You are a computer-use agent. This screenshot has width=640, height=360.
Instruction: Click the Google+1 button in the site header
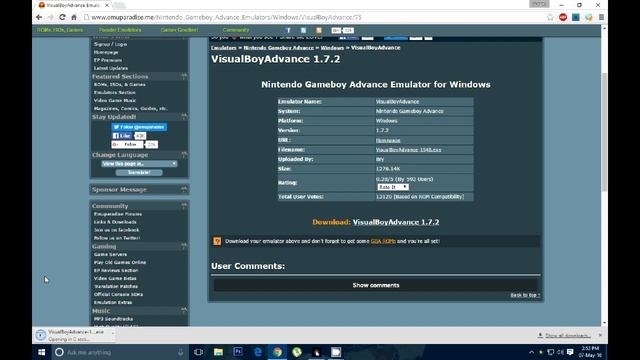point(336,30)
